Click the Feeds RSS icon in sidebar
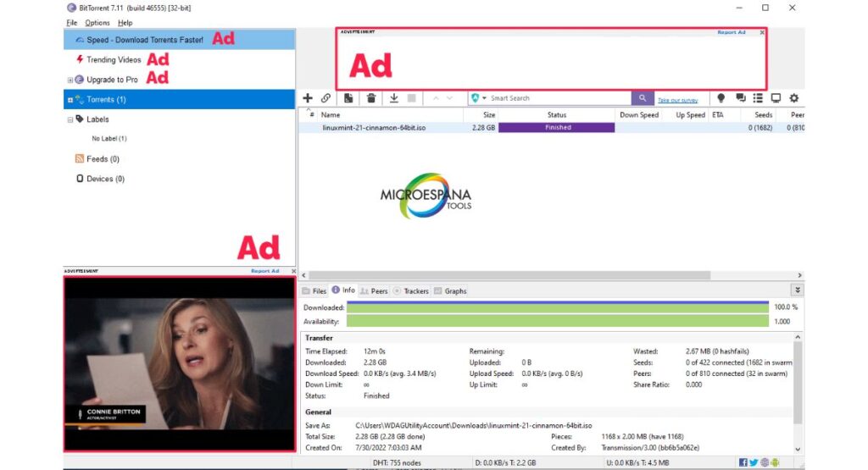Image resolution: width=868 pixels, height=470 pixels. 80,158
